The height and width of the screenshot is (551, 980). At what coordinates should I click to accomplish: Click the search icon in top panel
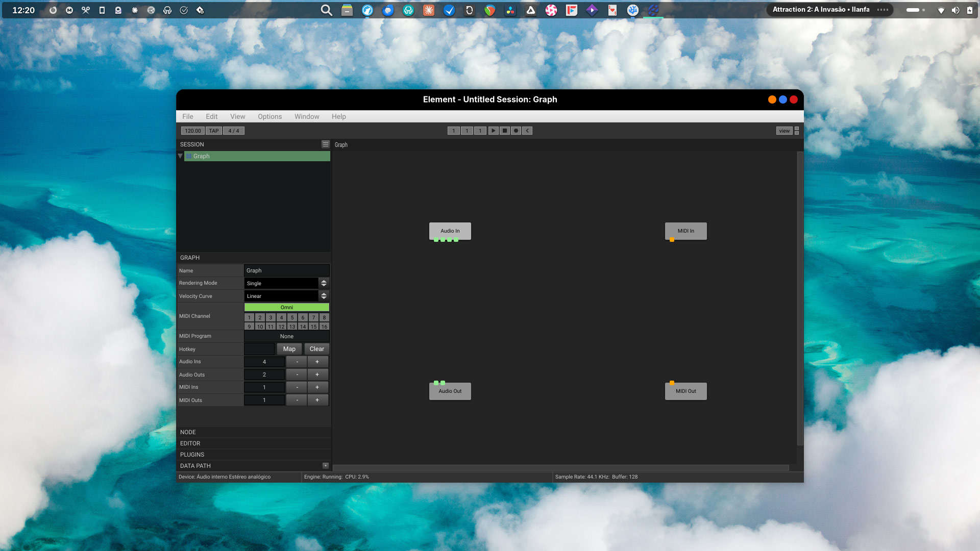[326, 10]
